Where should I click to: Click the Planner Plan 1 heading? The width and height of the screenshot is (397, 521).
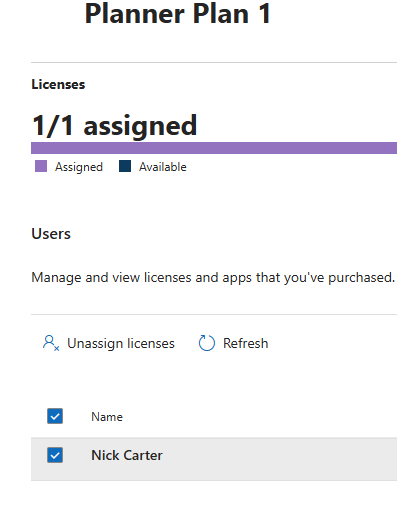coord(178,14)
